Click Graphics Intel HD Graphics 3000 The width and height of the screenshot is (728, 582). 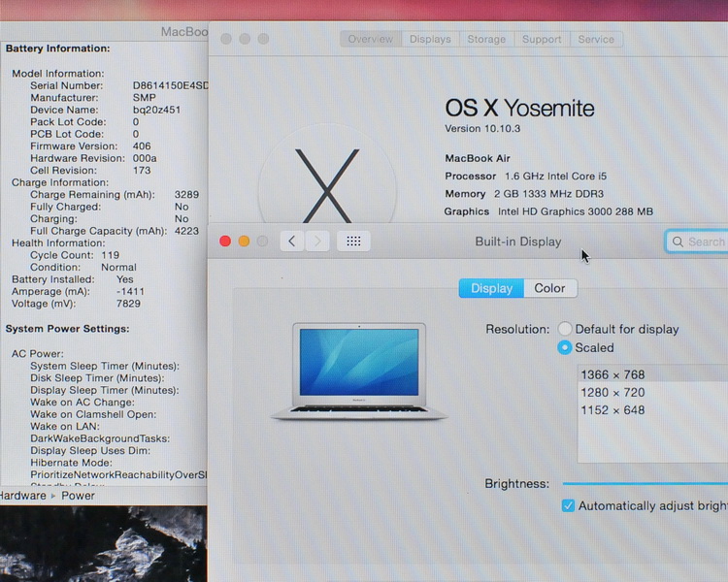click(x=548, y=211)
